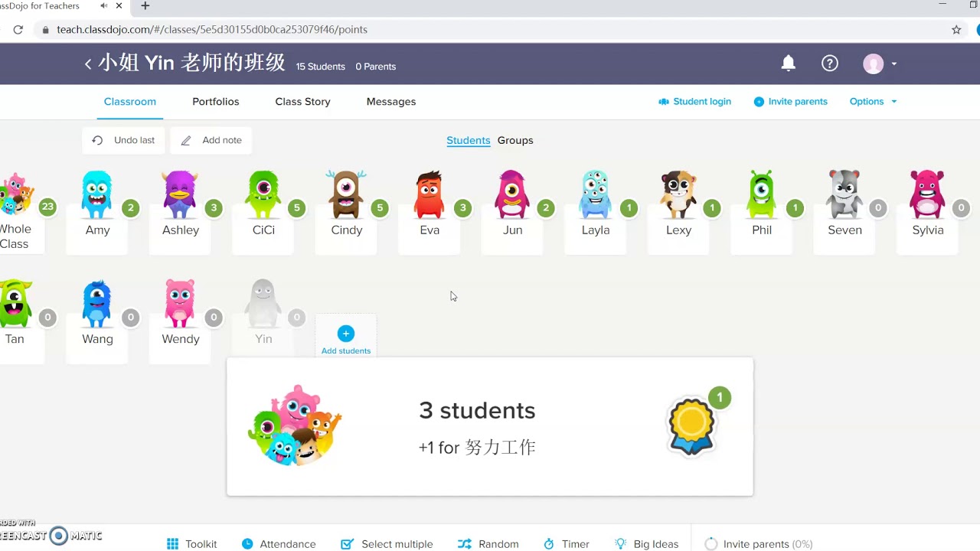Open a new browser tab
The height and width of the screenshot is (551, 980).
coord(145,6)
